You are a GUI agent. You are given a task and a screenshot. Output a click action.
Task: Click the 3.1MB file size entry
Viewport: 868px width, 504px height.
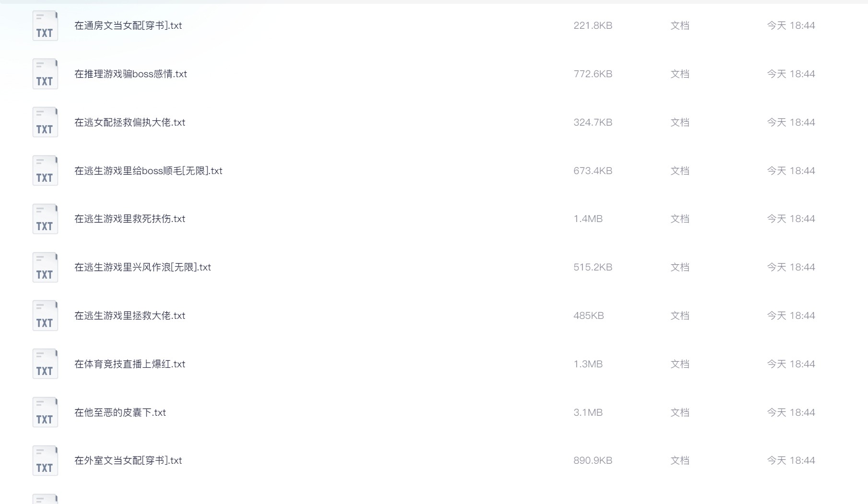588,412
